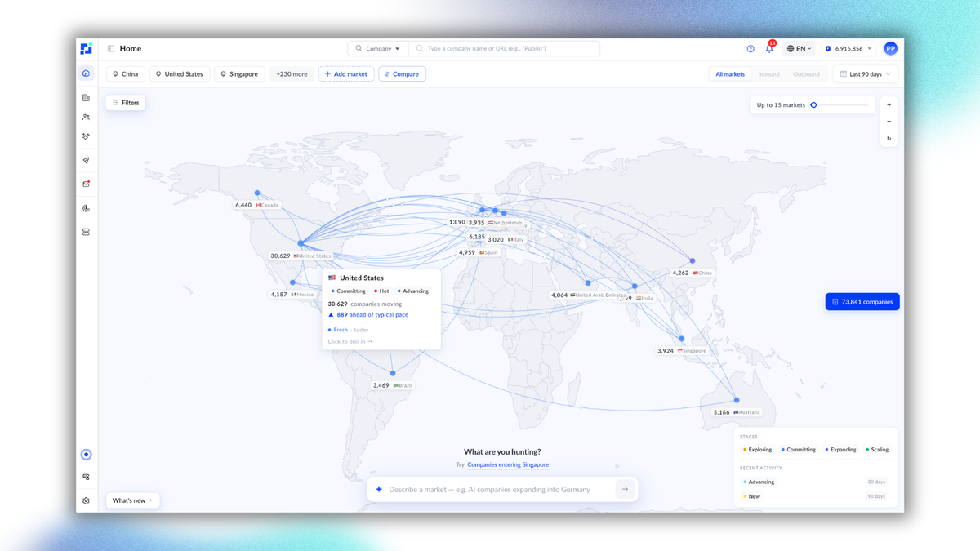Switch to the Inbound tab

768,74
